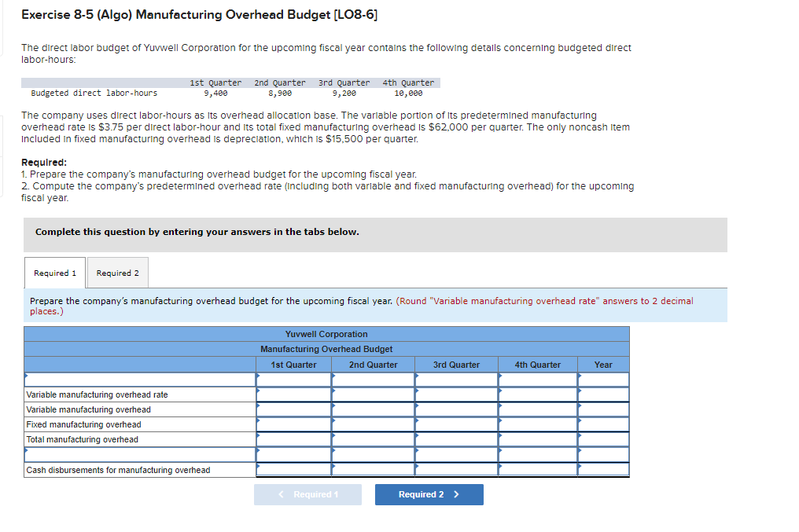Select Variable manufacturing overhead 2nd Quarter cell
This screenshot has height=532, width=799.
click(373, 409)
